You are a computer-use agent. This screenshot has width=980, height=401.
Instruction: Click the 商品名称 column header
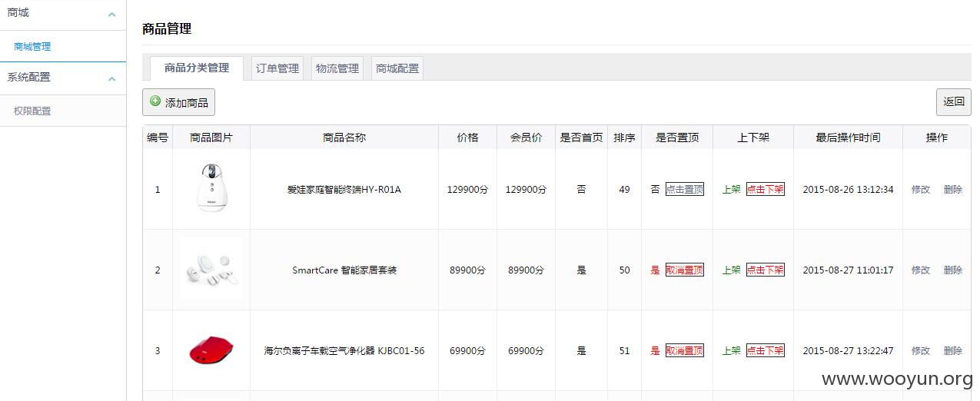point(344,138)
